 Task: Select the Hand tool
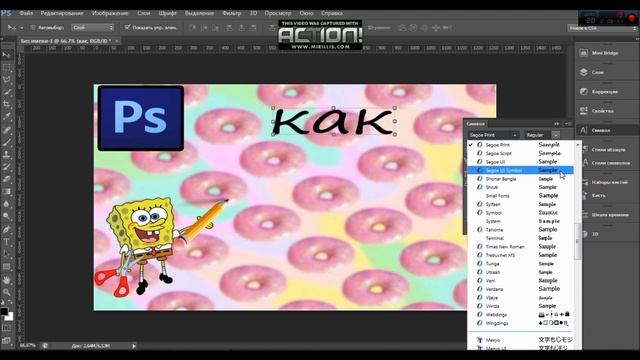coord(7,280)
